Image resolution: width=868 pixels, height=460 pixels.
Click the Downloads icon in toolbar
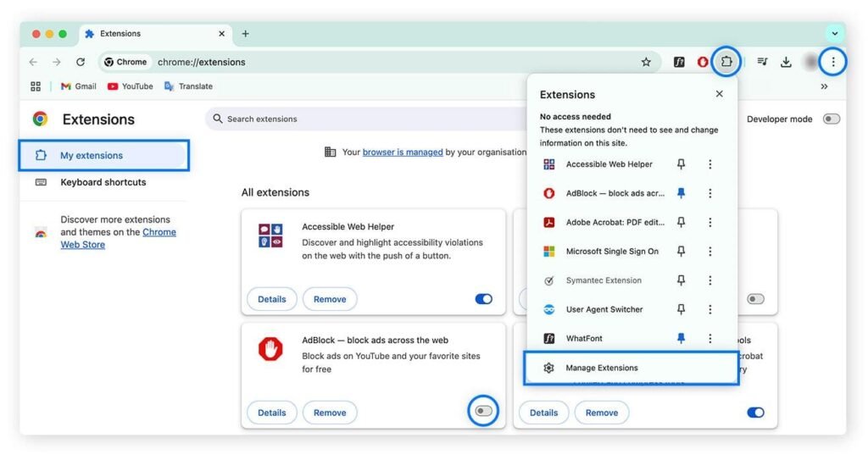786,62
